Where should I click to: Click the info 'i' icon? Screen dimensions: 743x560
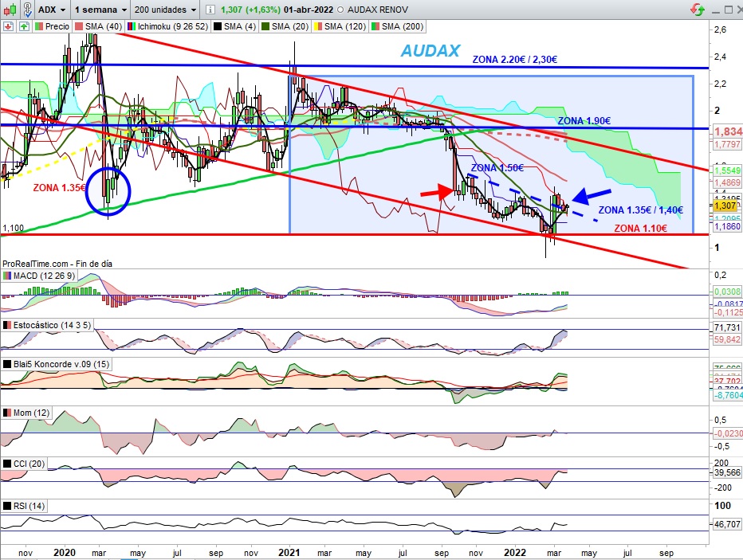click(210, 10)
